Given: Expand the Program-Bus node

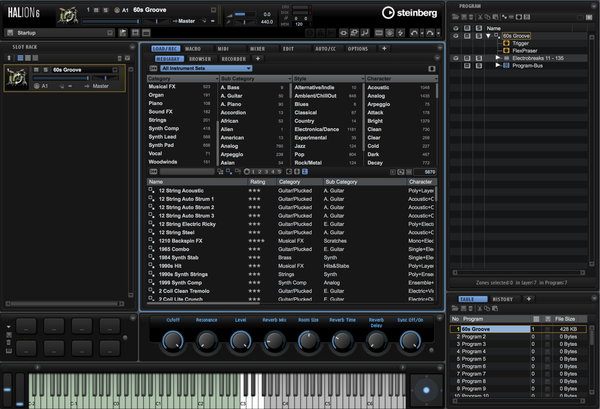Looking at the screenshot, I should [498, 65].
